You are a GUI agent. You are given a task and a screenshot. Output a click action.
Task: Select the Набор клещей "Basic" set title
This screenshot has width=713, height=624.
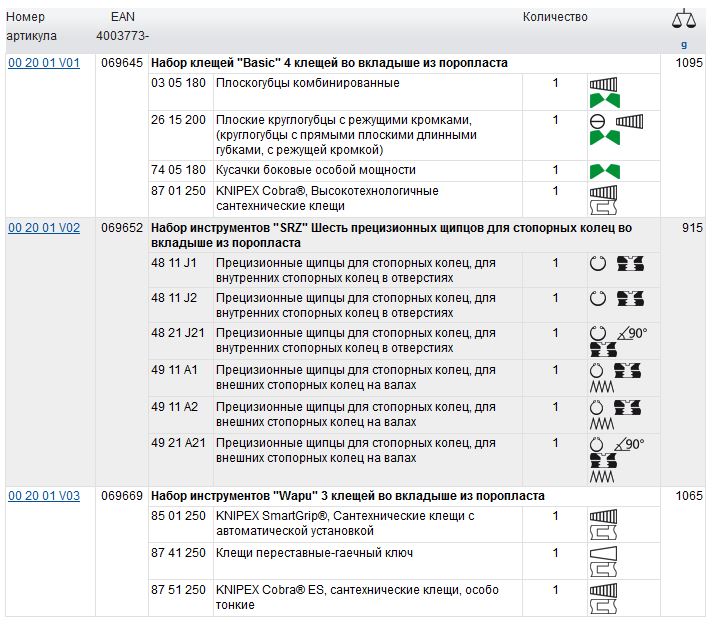click(329, 63)
